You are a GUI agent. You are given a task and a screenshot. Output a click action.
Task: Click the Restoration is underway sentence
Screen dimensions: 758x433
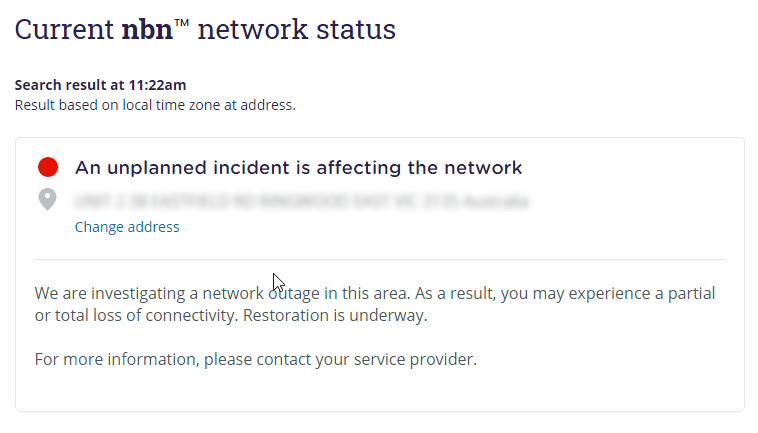(x=335, y=315)
